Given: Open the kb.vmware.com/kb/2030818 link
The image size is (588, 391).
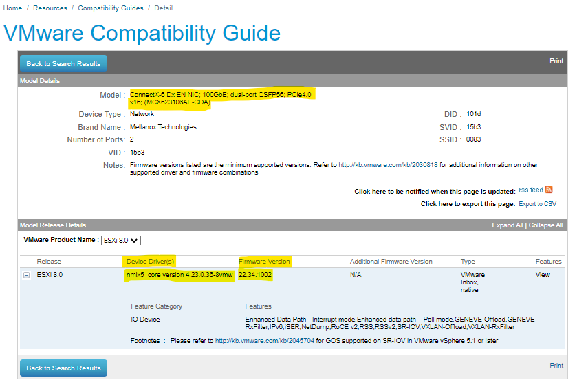Looking at the screenshot, I should [388, 165].
